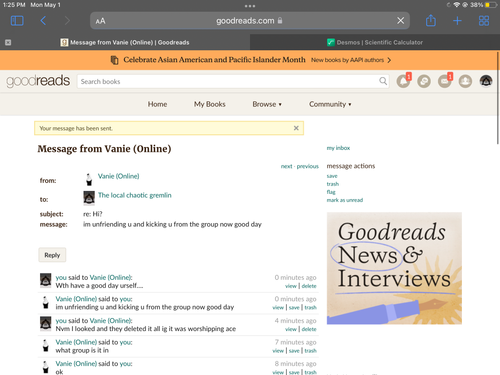Trash the 0 minutes ago Vanie message
The height and width of the screenshot is (375, 500).
coord(310,308)
